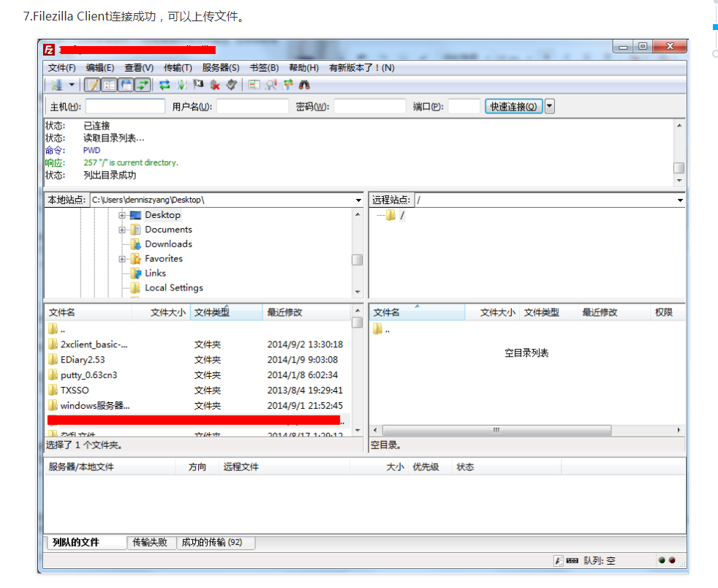Open the 书签(B) menu

(264, 68)
